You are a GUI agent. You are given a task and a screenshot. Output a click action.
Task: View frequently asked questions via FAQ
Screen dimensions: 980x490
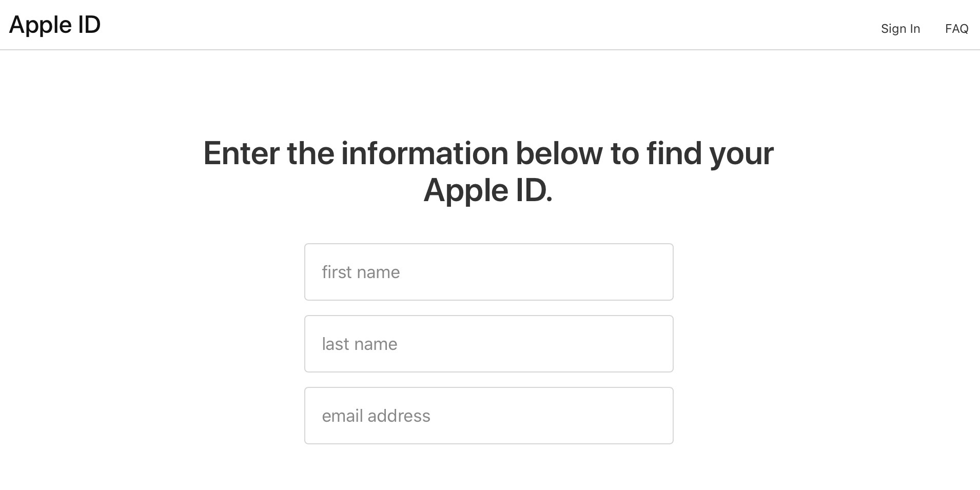pyautogui.click(x=956, y=28)
